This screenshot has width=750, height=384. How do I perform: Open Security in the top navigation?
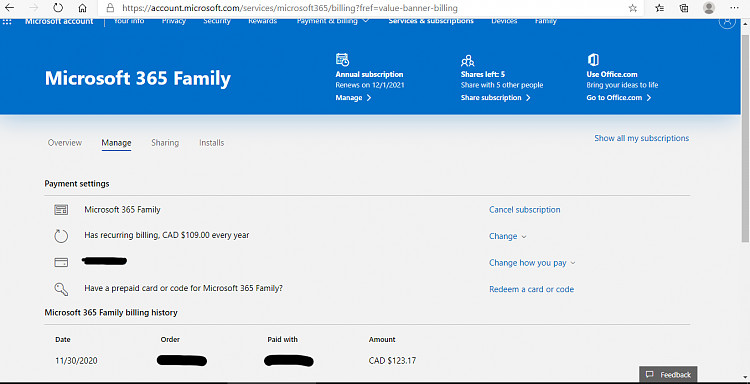click(217, 21)
